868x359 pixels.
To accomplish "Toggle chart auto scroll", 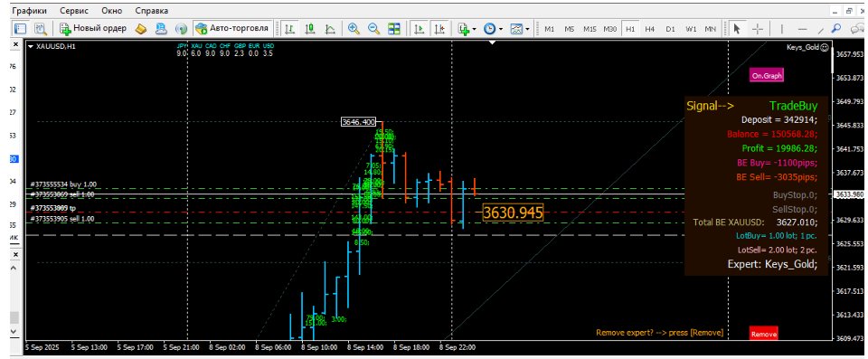I will (420, 28).
